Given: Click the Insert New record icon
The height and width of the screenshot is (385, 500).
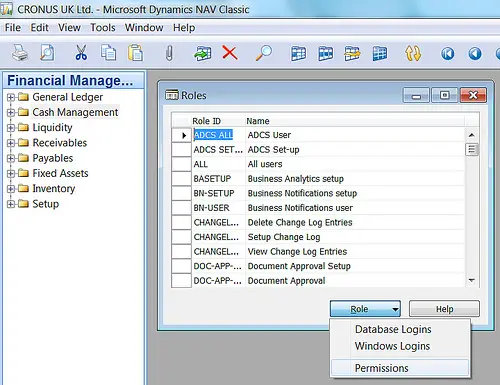Looking at the screenshot, I should pyautogui.click(x=203, y=53).
